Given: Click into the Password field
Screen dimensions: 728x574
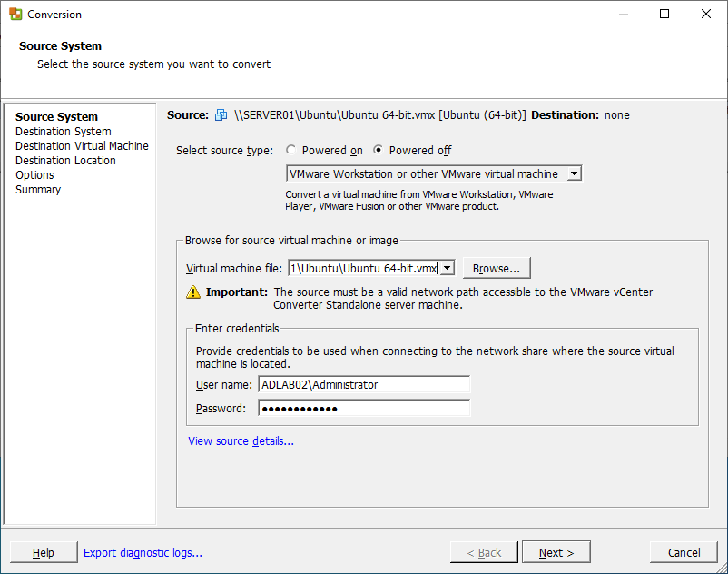Looking at the screenshot, I should 364,408.
